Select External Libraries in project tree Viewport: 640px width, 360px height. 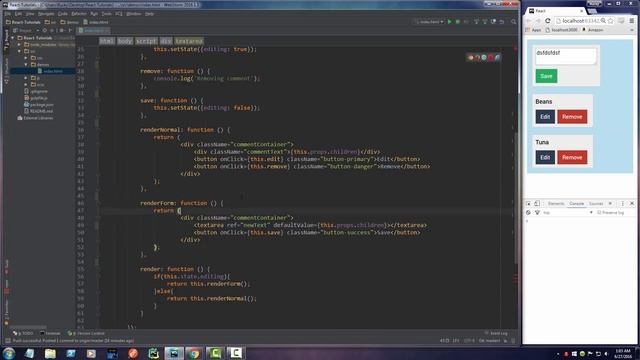coord(35,118)
